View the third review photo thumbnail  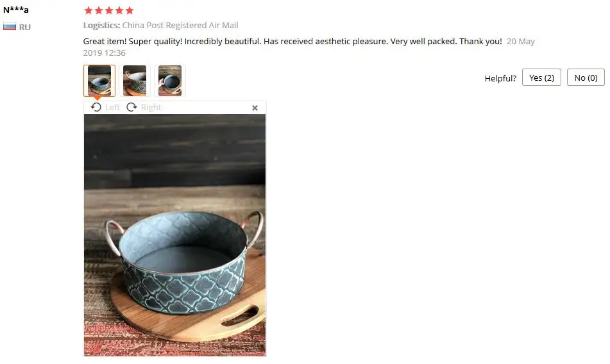click(x=169, y=80)
